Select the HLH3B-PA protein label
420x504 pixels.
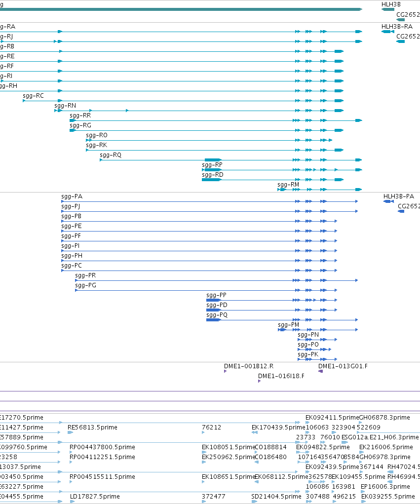pyautogui.click(x=398, y=196)
